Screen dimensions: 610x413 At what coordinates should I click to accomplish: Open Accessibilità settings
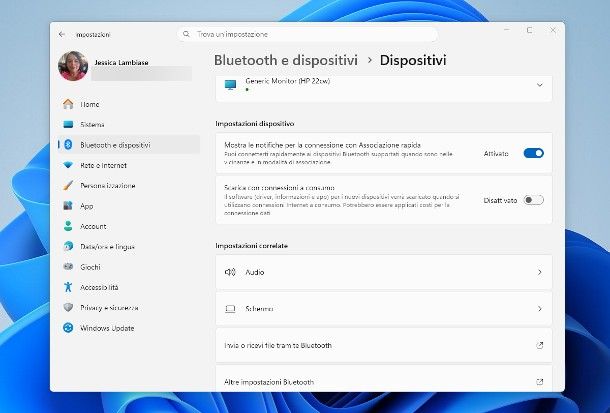coord(99,287)
